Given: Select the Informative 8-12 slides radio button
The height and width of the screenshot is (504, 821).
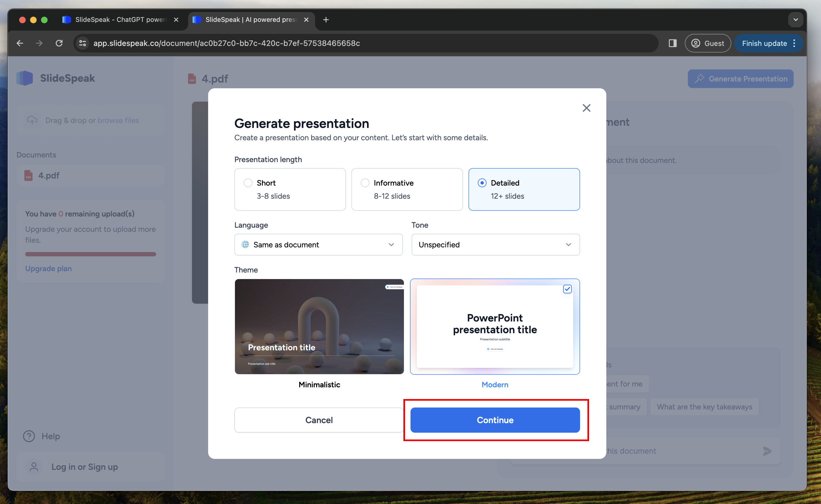Looking at the screenshot, I should pyautogui.click(x=365, y=182).
